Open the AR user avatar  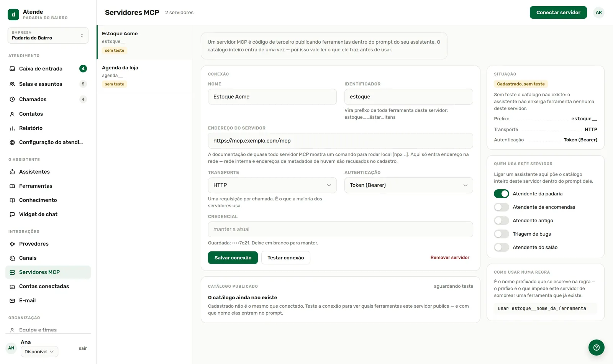pyautogui.click(x=599, y=12)
